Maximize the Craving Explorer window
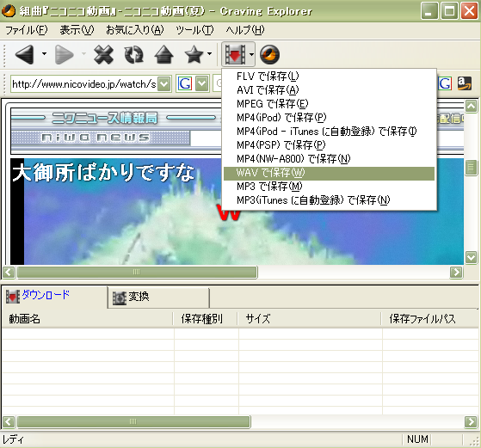The height and width of the screenshot is (448, 481). (449, 11)
